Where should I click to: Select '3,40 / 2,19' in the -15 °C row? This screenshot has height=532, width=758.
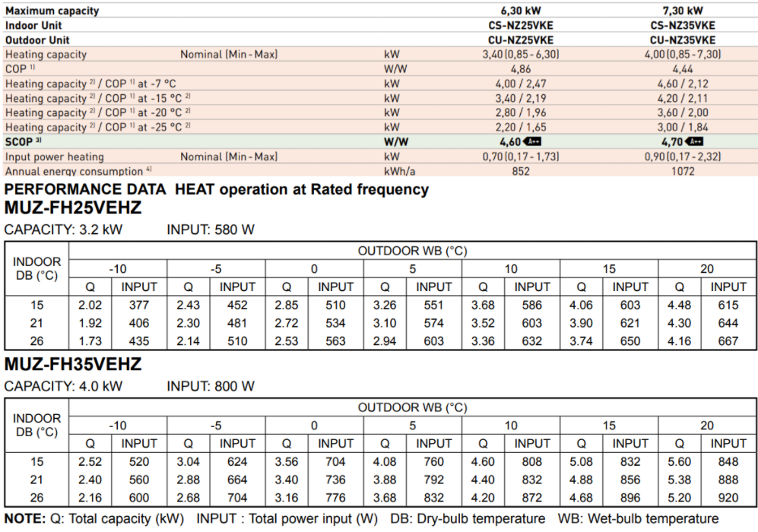click(521, 98)
